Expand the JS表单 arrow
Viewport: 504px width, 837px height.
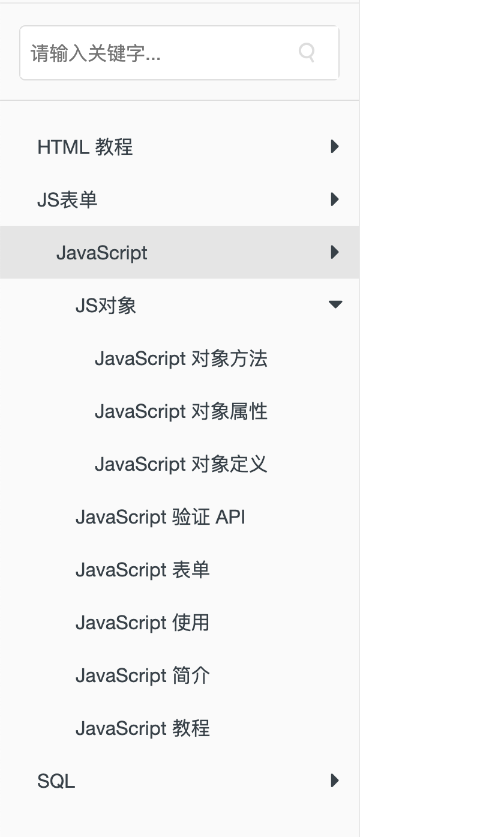pyautogui.click(x=335, y=199)
